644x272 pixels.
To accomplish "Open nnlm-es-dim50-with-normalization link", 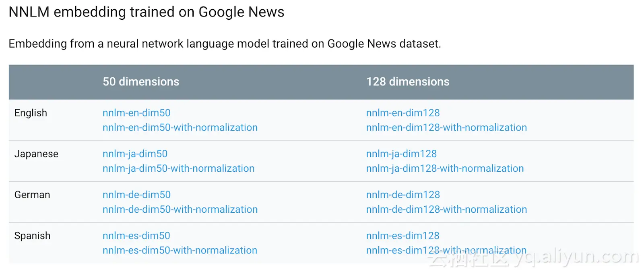I will tap(180, 250).
